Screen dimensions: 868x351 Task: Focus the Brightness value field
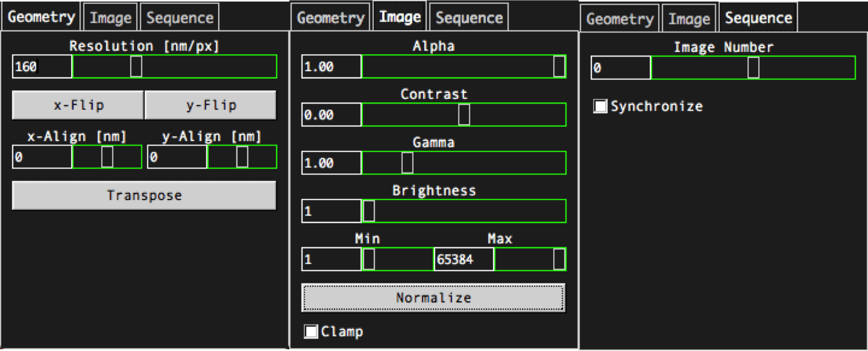[x=332, y=211]
